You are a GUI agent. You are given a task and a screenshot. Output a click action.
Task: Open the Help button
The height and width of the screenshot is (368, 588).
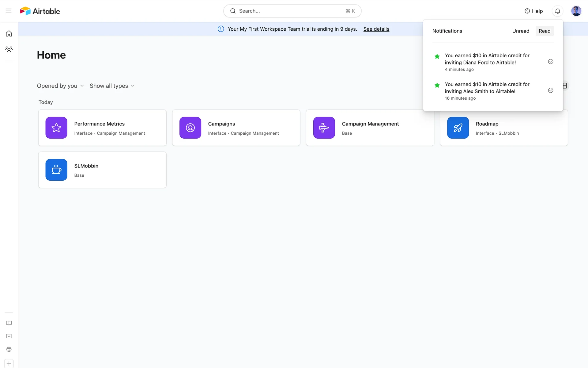pos(533,11)
